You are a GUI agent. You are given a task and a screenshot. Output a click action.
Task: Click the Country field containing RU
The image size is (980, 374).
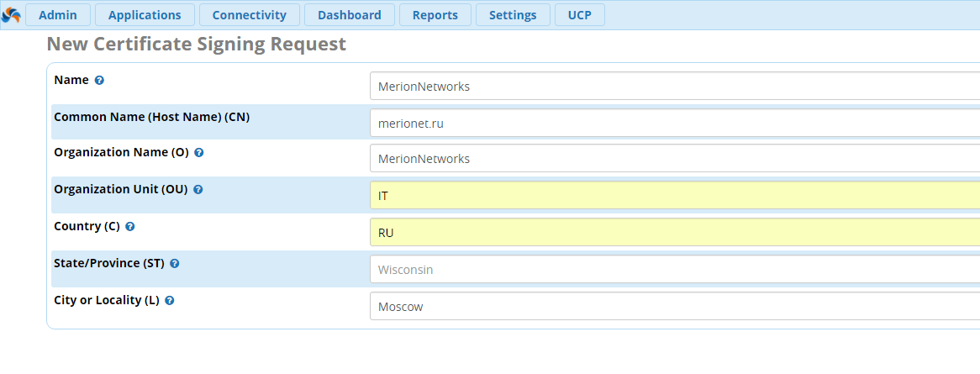(x=674, y=233)
